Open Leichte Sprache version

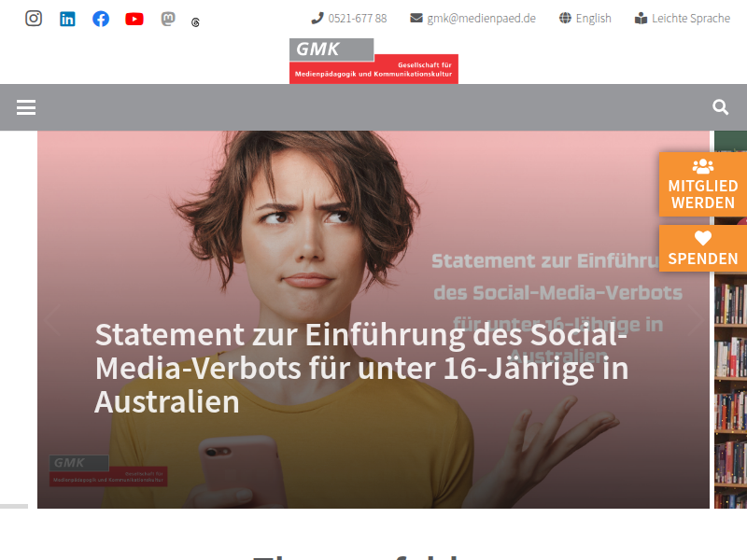click(683, 19)
